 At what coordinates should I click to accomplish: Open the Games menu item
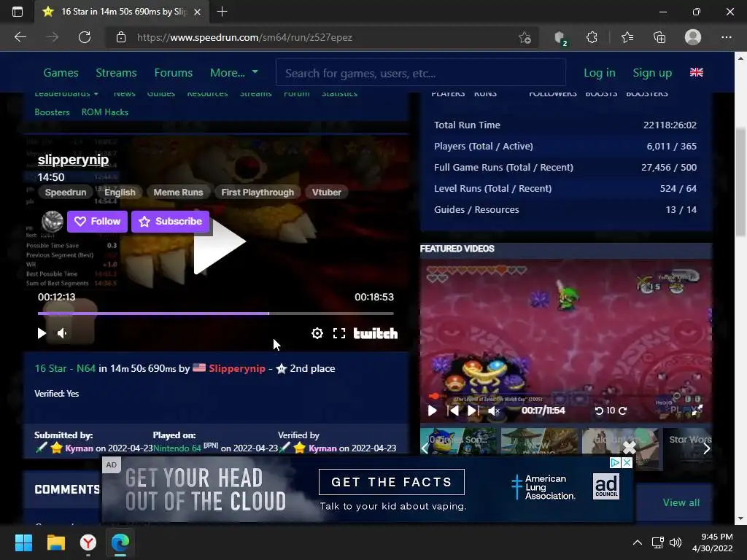(61, 73)
